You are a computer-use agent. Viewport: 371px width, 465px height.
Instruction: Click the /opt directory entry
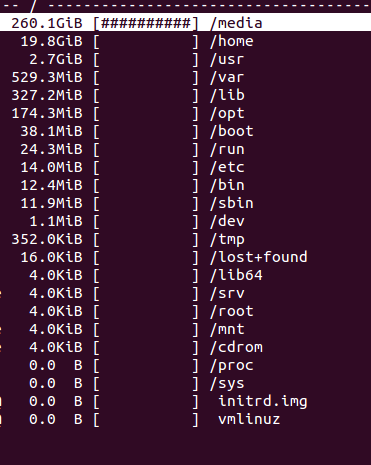pos(185,113)
